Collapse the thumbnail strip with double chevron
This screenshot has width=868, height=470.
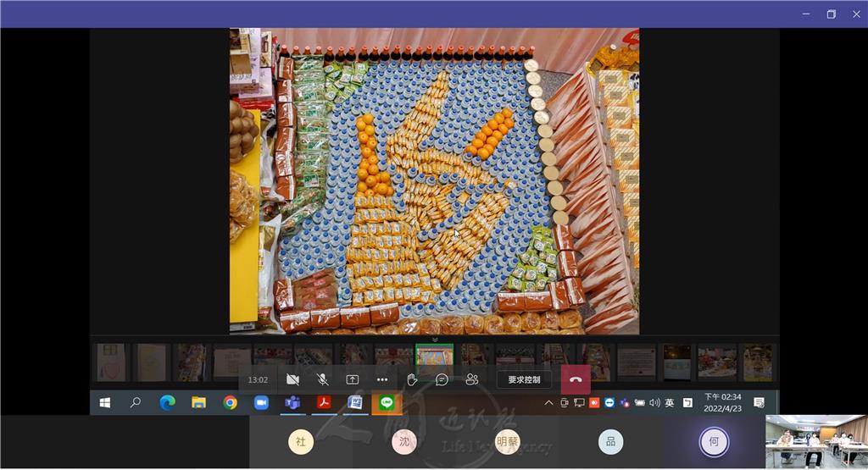(x=435, y=340)
